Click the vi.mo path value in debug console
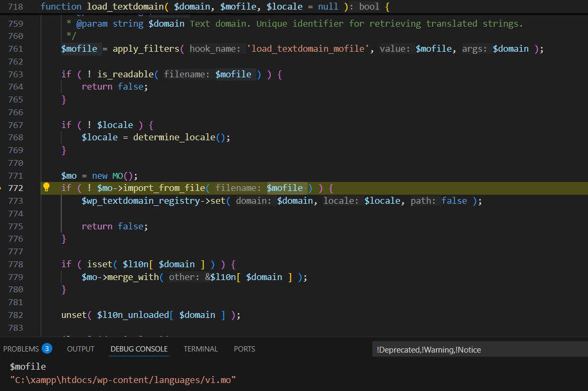 tap(123, 380)
